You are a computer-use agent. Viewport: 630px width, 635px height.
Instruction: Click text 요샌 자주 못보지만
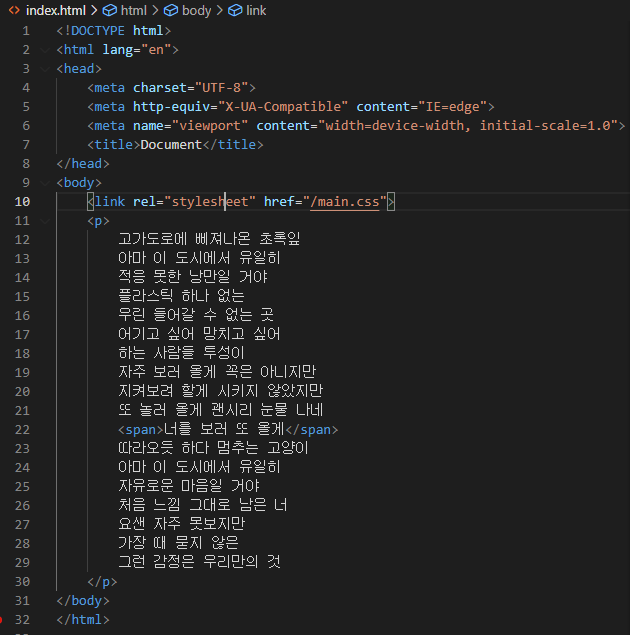tap(181, 524)
